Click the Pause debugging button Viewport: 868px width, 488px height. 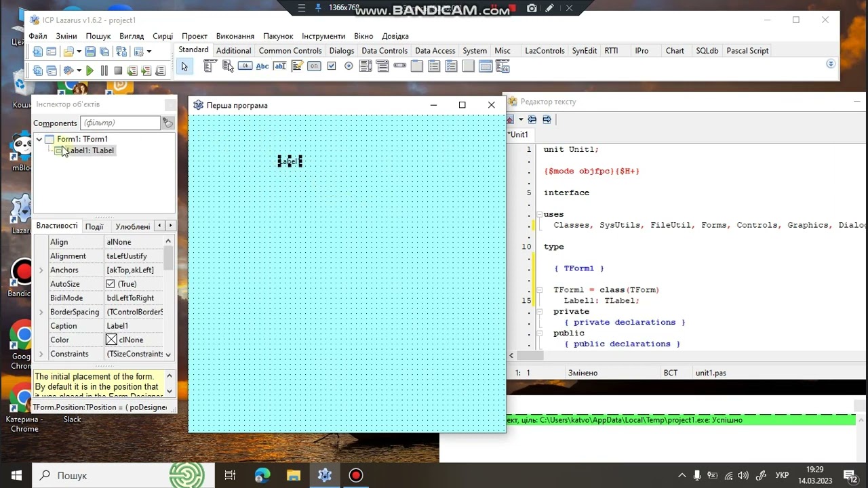pyautogui.click(x=104, y=70)
